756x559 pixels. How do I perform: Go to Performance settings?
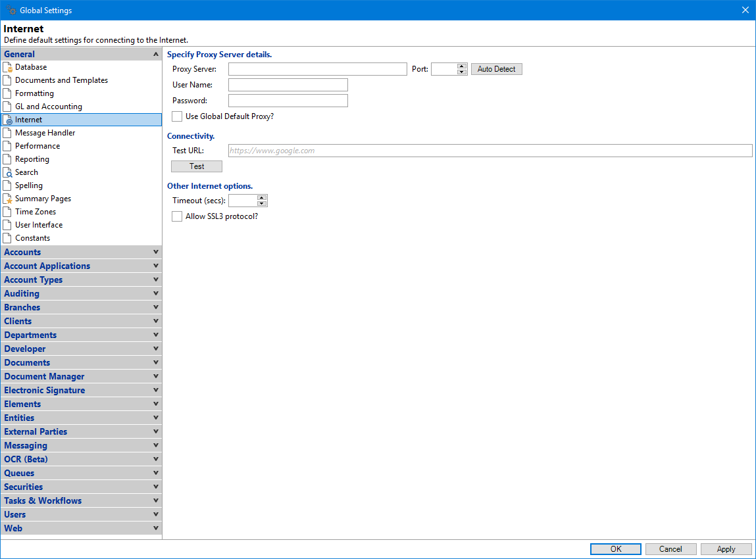(81, 145)
